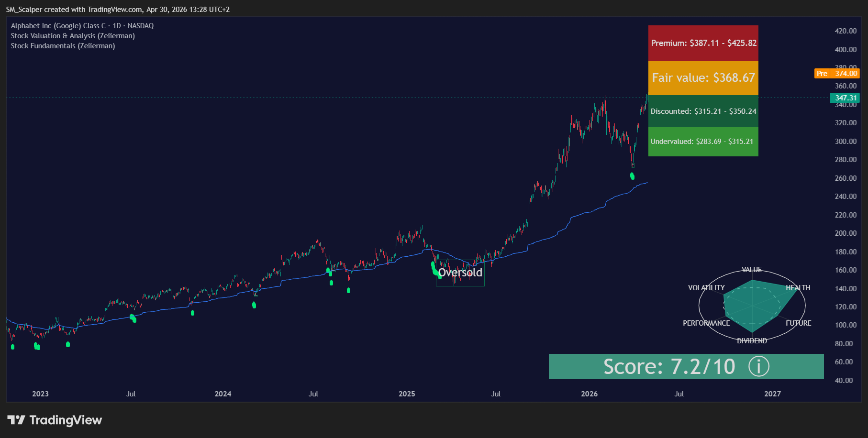Click the green oversold marker below the 2026 dip
Viewport: 868px width, 438px height.
632,176
